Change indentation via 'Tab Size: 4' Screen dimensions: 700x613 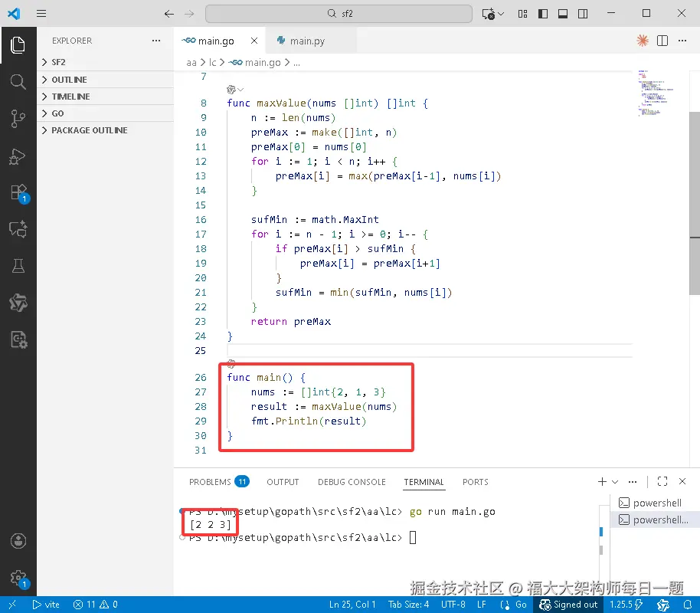point(408,605)
